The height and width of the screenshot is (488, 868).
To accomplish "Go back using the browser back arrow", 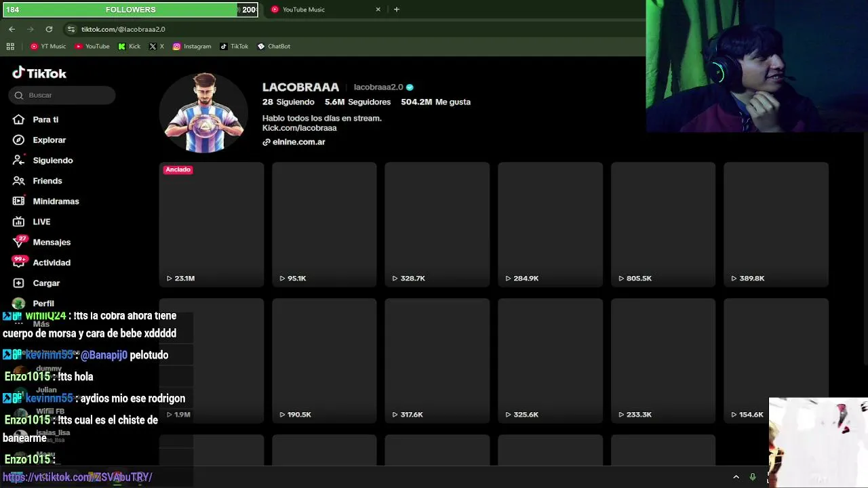I will pos(12,29).
